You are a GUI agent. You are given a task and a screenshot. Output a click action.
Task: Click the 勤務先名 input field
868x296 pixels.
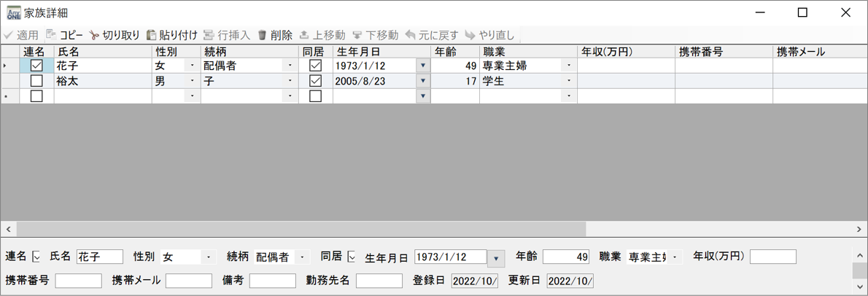[x=379, y=281]
